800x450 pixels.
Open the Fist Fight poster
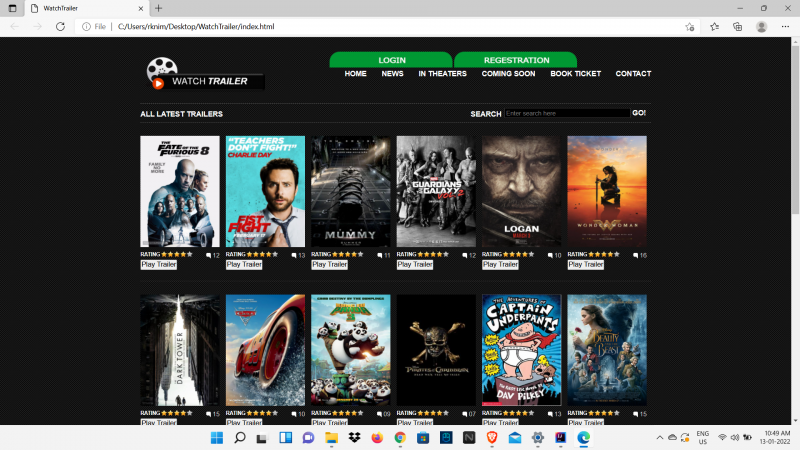[x=265, y=191]
